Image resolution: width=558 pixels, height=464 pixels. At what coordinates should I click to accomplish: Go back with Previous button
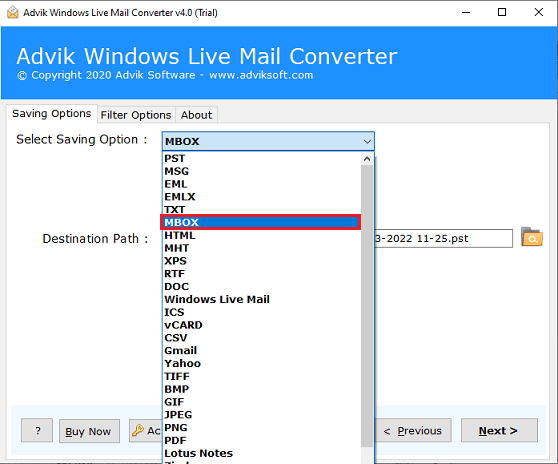tap(413, 431)
